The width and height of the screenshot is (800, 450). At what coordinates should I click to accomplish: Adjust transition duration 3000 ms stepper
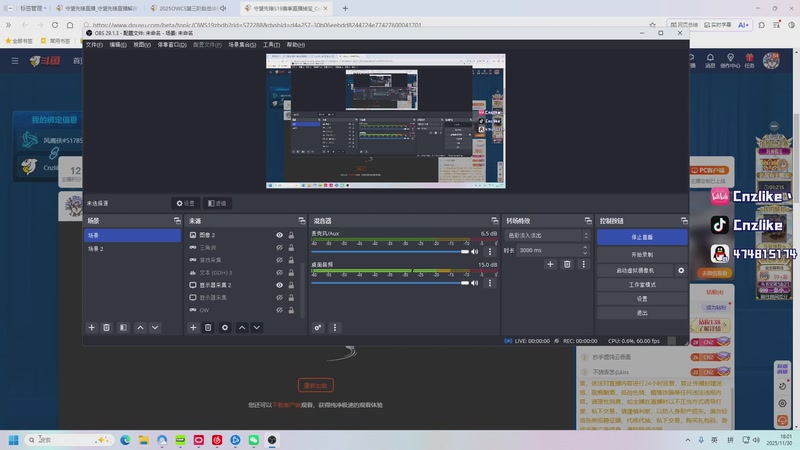pos(585,250)
